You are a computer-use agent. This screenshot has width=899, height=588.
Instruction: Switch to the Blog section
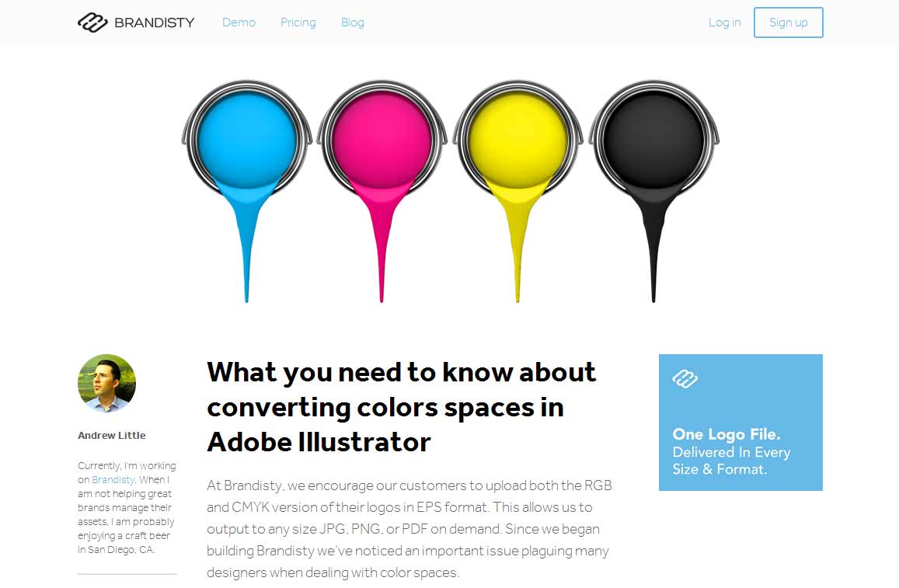(x=352, y=23)
